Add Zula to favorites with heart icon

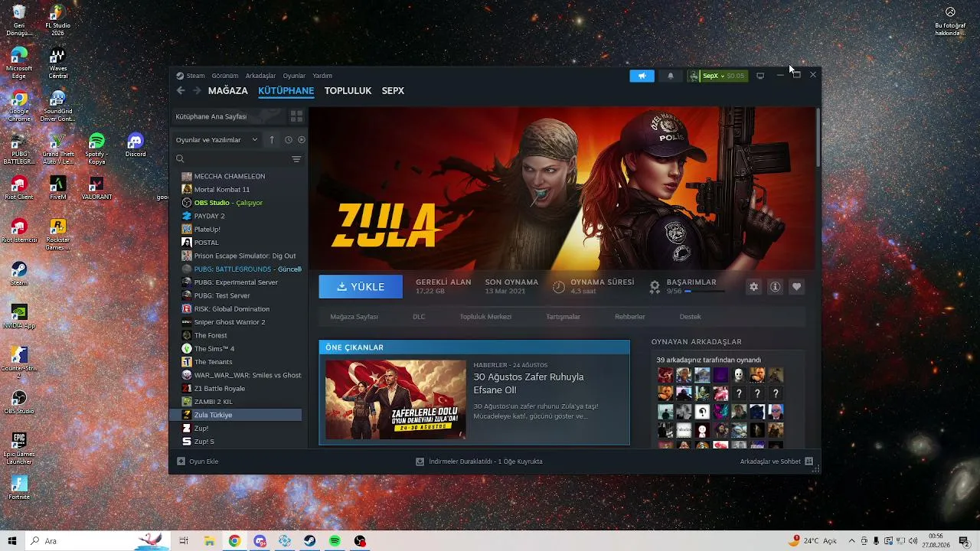tap(797, 286)
